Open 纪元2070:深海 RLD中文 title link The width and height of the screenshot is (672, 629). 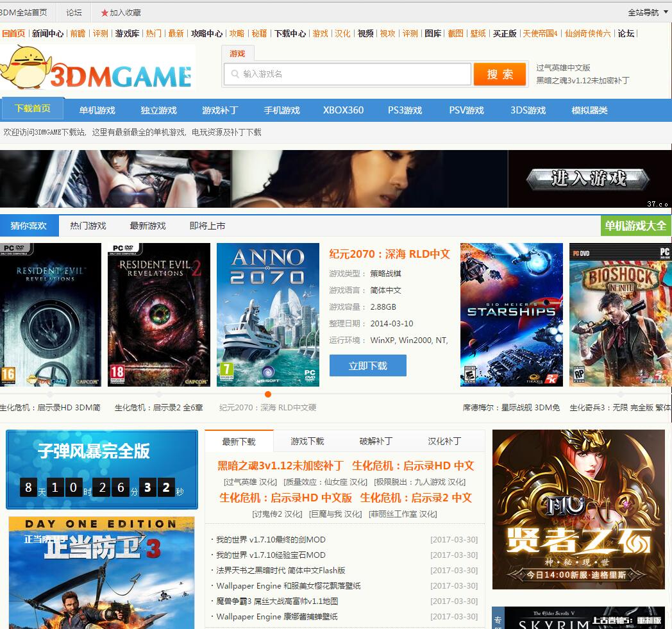(x=389, y=254)
